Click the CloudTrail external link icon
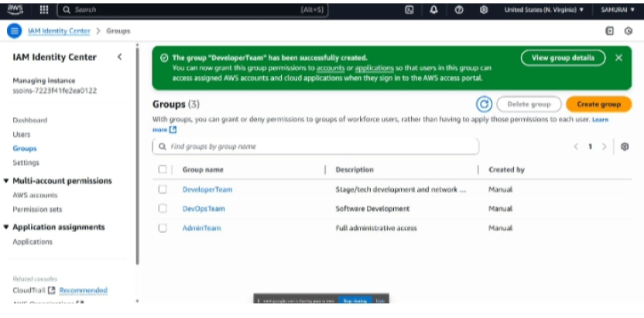Screen dimensions: 644x318 [51, 290]
